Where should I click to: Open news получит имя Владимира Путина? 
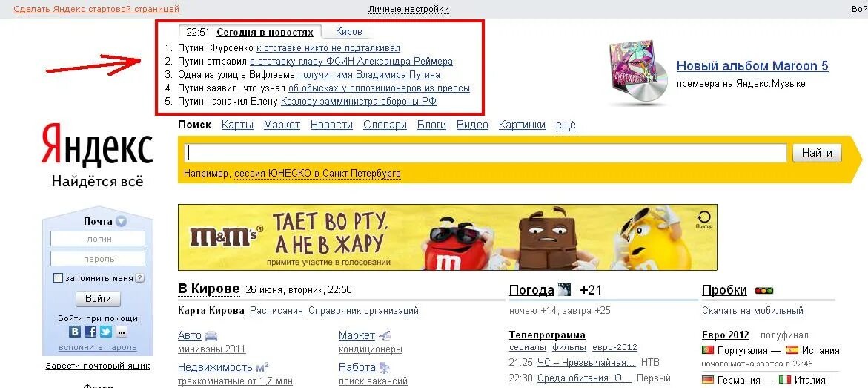[369, 75]
